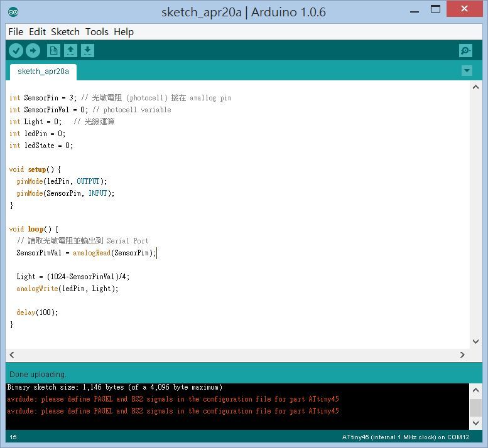Screen dimensions: 488x448
Task: Click line number 15 in status bar
Action: 13,437
